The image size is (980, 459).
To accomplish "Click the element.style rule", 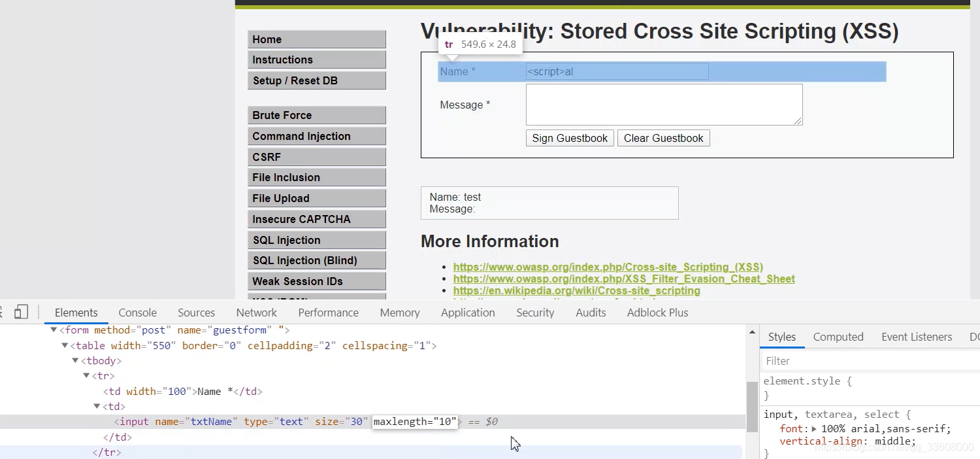I will 808,381.
